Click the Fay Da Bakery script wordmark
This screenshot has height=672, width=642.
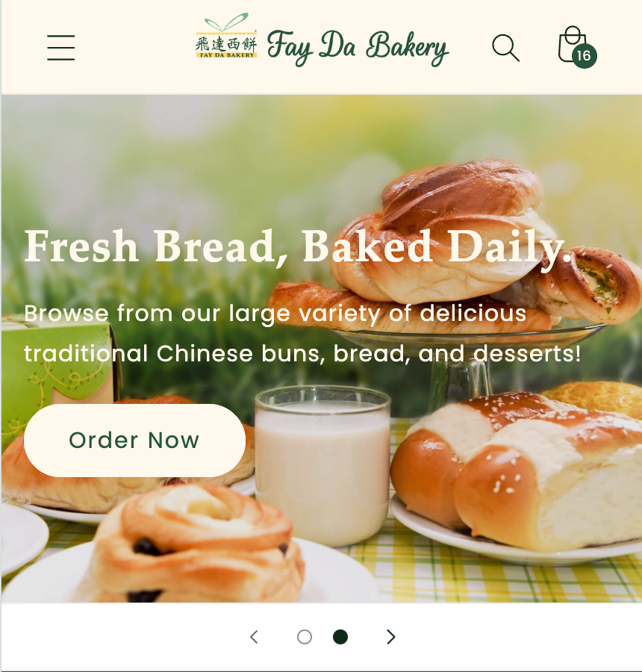pyautogui.click(x=358, y=48)
